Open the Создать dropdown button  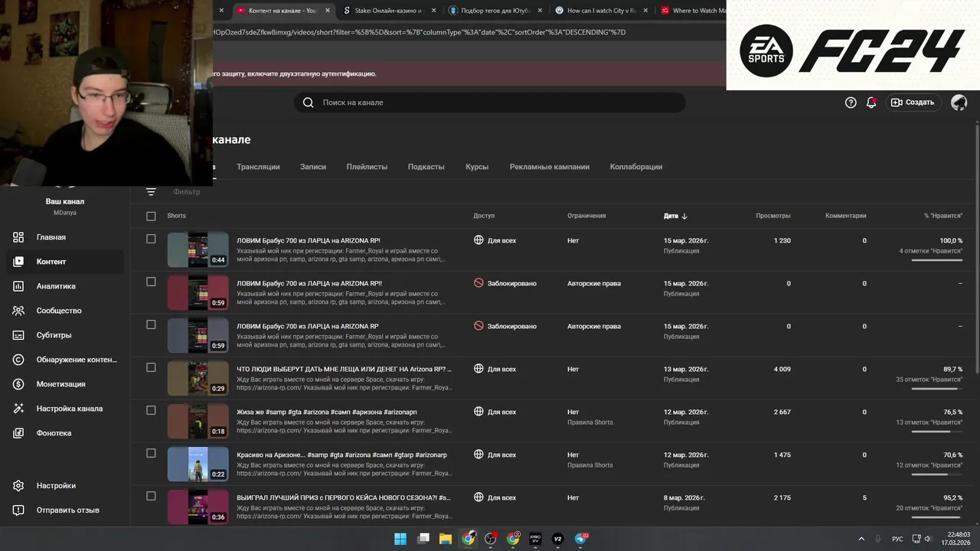[x=913, y=103]
